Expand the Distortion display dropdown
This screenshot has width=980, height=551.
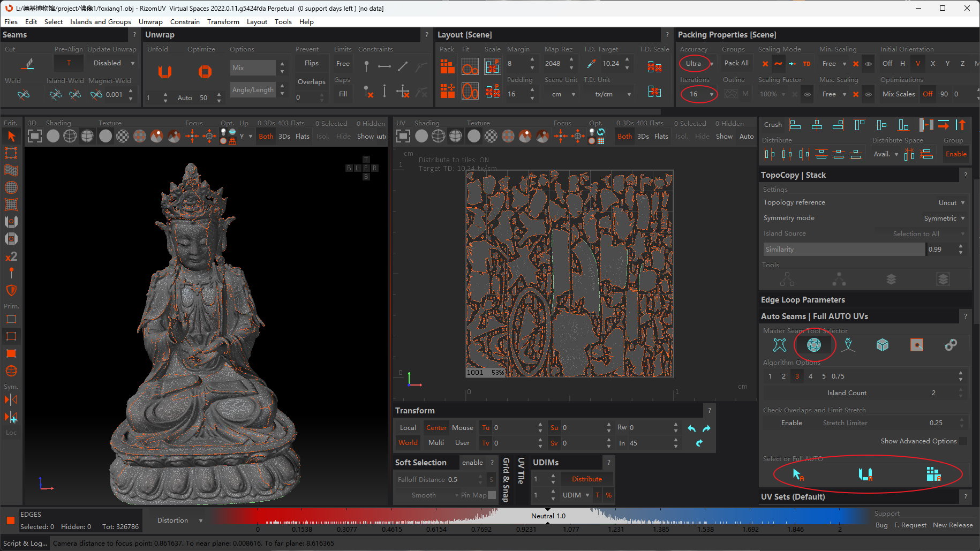pyautogui.click(x=179, y=520)
